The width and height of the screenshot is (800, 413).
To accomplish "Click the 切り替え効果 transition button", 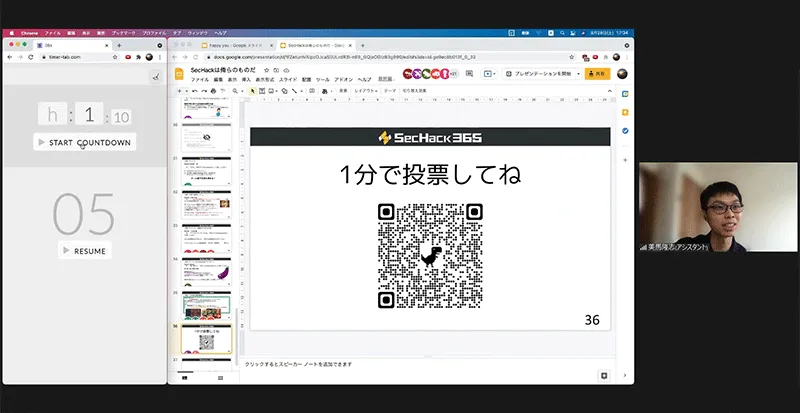I will pos(414,91).
